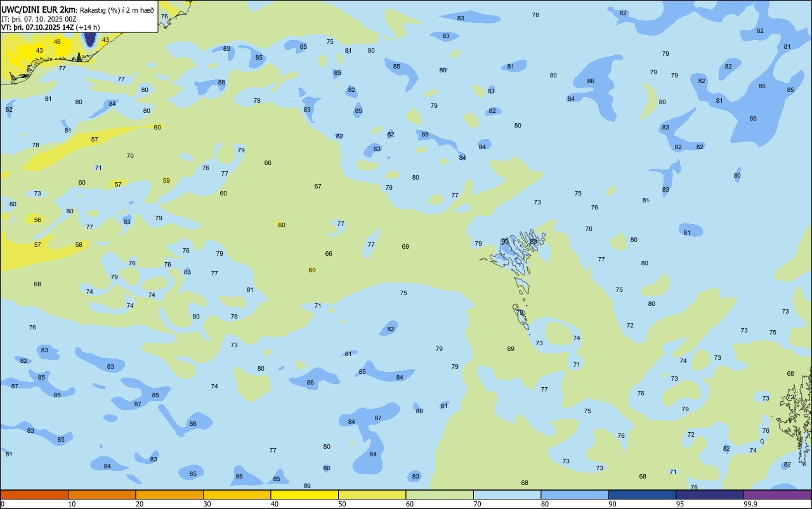This screenshot has width=812, height=509.
Task: Click the 20–30 amber legend swatch
Action: point(169,494)
